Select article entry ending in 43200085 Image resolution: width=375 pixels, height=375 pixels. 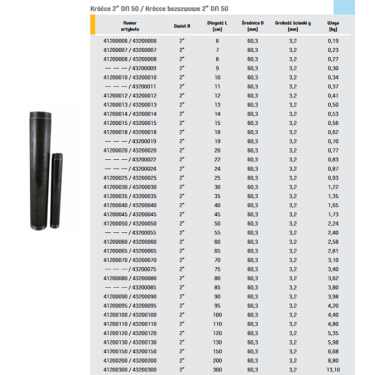[x=131, y=287]
